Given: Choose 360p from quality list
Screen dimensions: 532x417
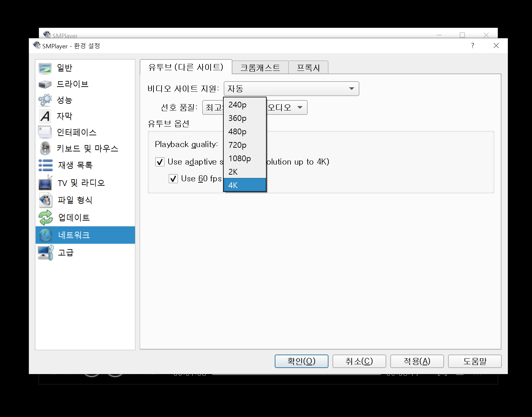Looking at the screenshot, I should tap(245, 118).
